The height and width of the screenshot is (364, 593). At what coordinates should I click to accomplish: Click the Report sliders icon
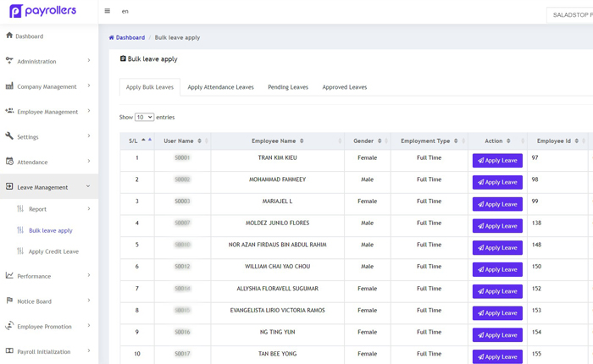(x=20, y=208)
